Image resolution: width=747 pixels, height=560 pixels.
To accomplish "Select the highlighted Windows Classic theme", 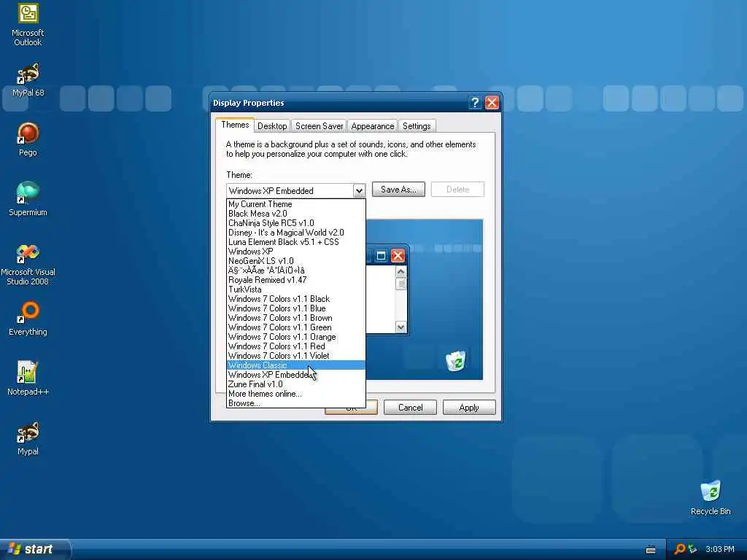I will [296, 365].
